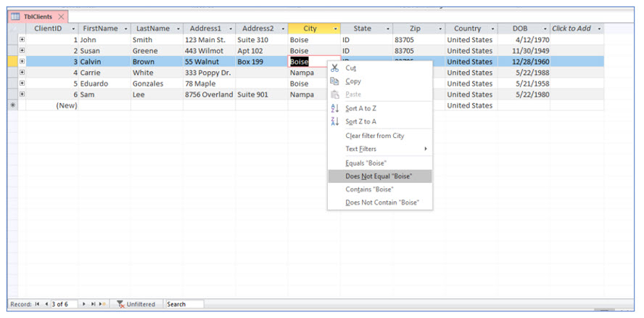Click the current record number field

pyautogui.click(x=64, y=304)
